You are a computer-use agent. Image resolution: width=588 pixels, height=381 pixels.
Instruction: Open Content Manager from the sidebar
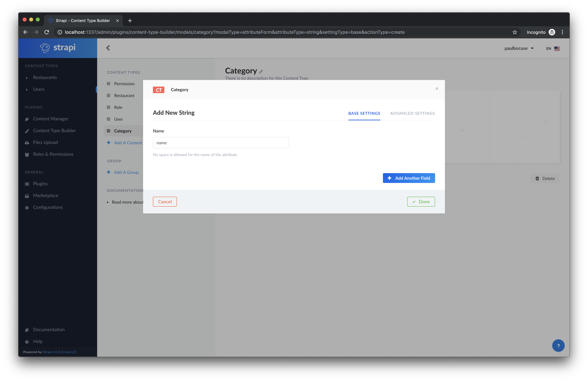pyautogui.click(x=51, y=119)
